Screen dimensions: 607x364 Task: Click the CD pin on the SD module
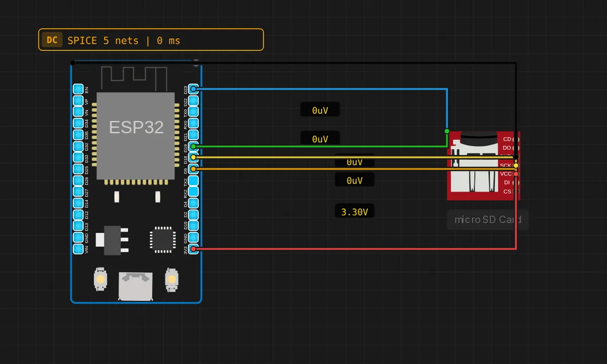pyautogui.click(x=515, y=139)
